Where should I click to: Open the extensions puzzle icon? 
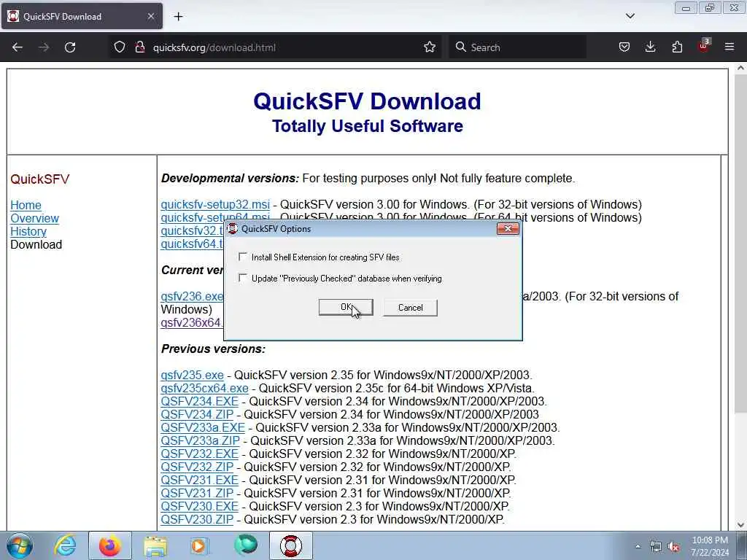677,47
